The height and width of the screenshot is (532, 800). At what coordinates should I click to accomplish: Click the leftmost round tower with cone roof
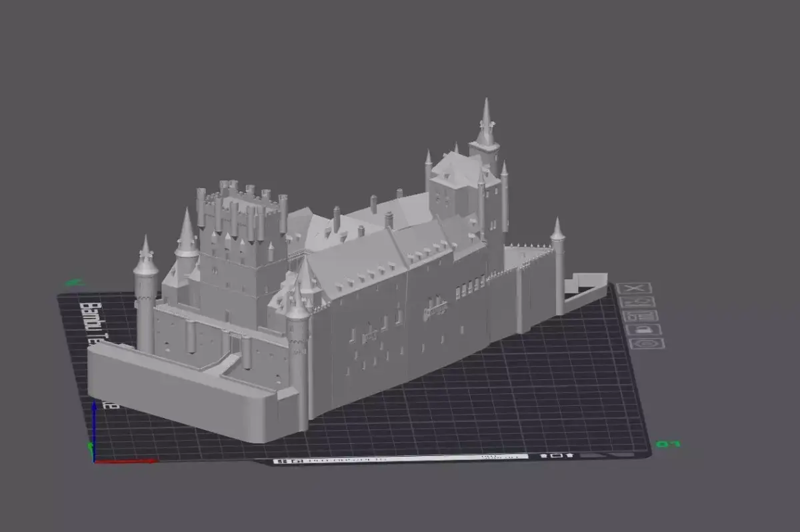[145, 293]
